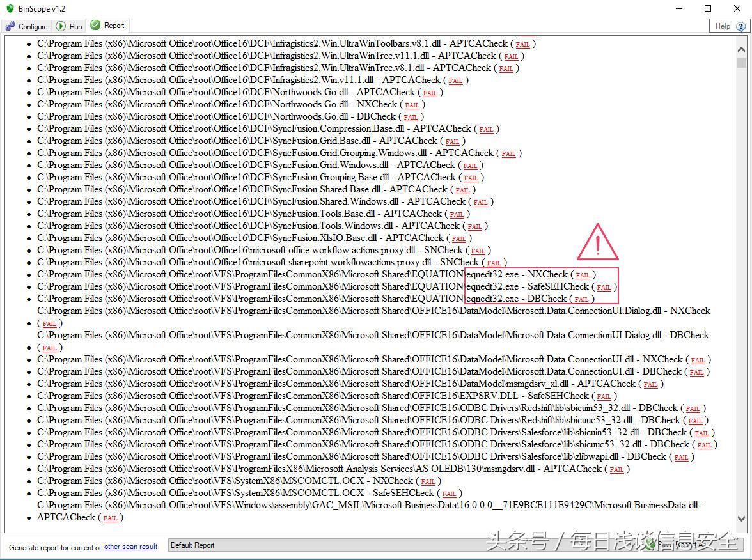The height and width of the screenshot is (560, 752).
Task: Open FAIL link for SyncFusion.Grid.Base.dll
Action: pos(452,141)
